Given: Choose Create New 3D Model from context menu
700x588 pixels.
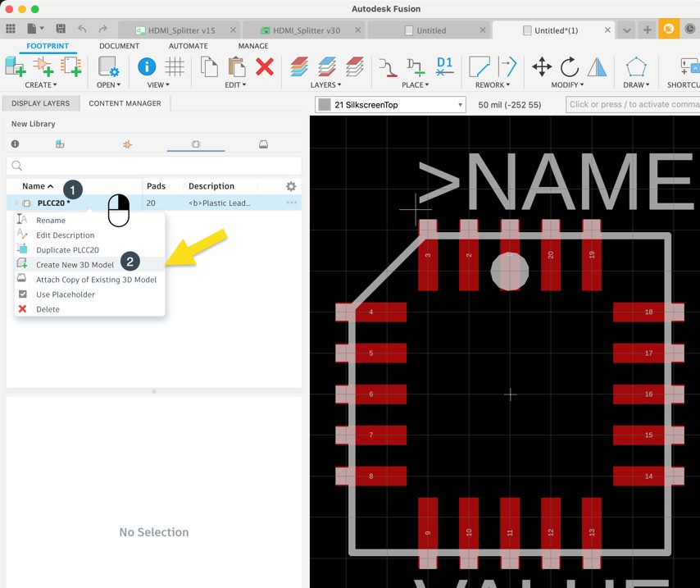Looking at the screenshot, I should pyautogui.click(x=75, y=265).
